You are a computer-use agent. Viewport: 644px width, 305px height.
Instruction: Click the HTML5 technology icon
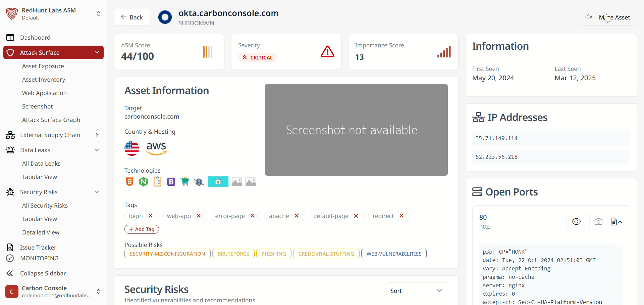click(x=129, y=182)
